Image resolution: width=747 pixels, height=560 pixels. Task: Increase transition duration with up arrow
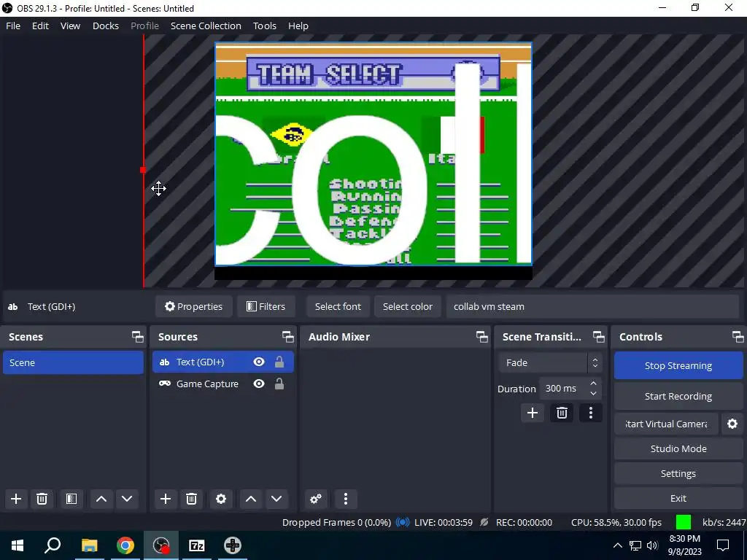click(593, 384)
